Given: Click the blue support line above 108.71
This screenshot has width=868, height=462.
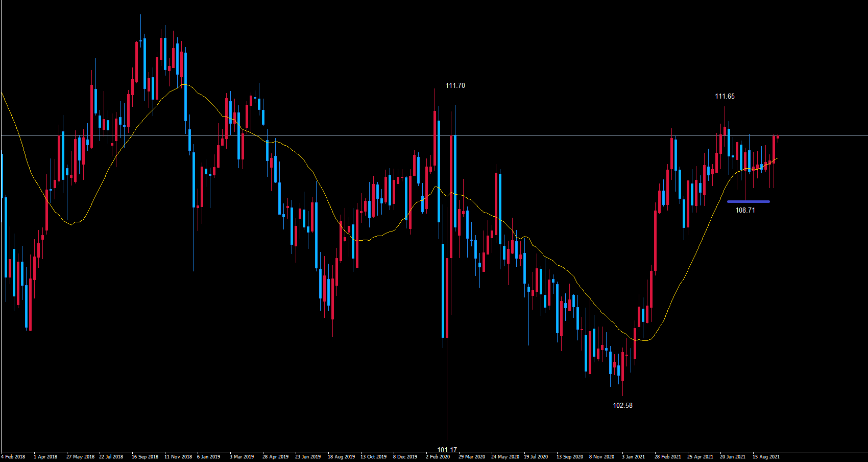Looking at the screenshot, I should point(748,201).
